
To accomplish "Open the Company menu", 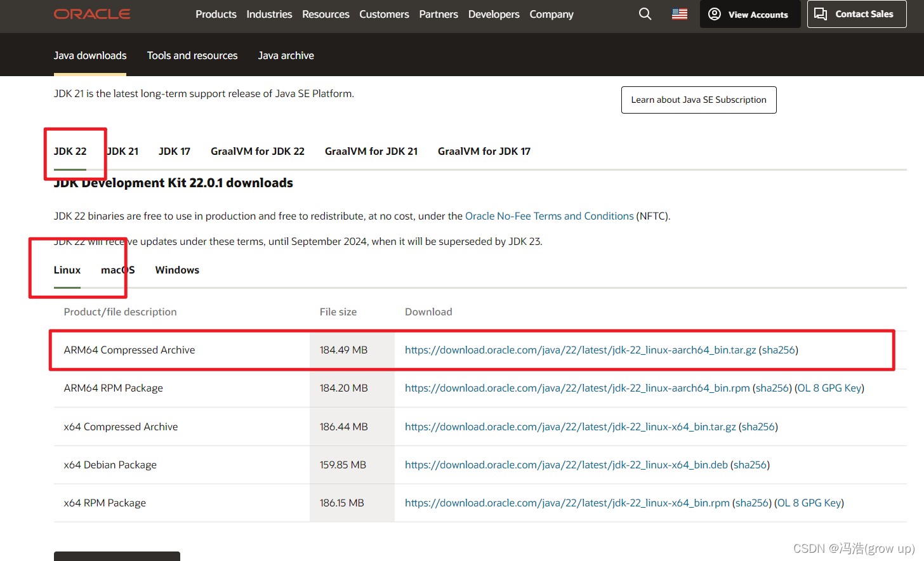I will 551,14.
